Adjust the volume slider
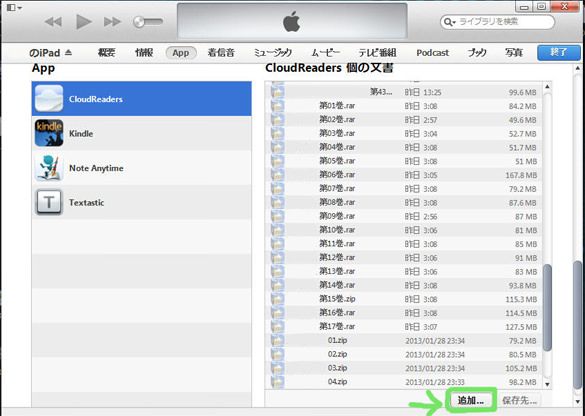The width and height of the screenshot is (585, 416). point(148,22)
